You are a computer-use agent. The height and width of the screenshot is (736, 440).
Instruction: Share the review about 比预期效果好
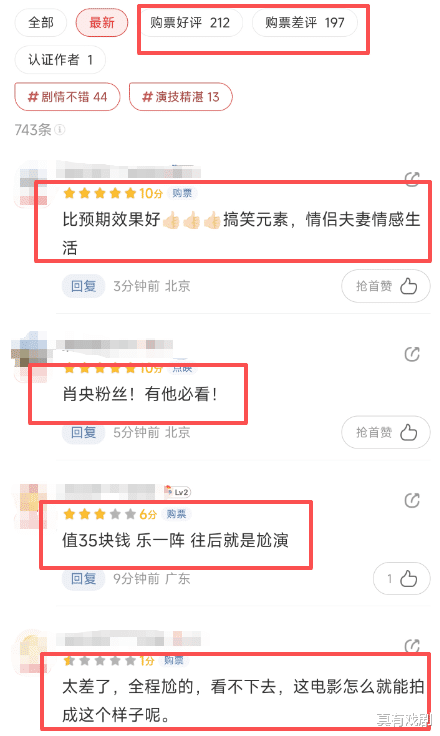(412, 179)
